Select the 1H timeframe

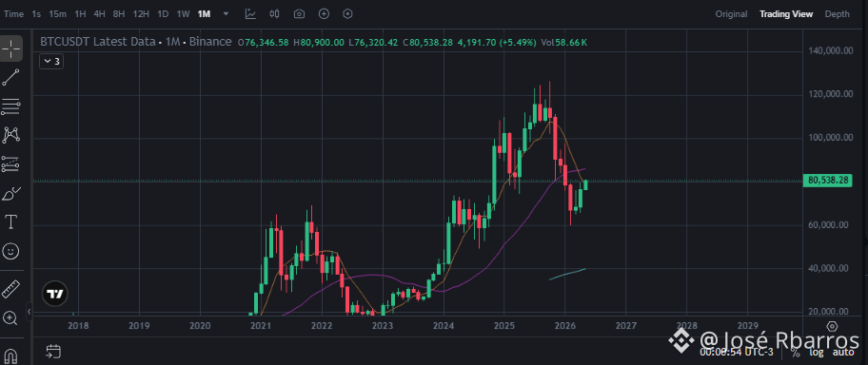(x=80, y=14)
